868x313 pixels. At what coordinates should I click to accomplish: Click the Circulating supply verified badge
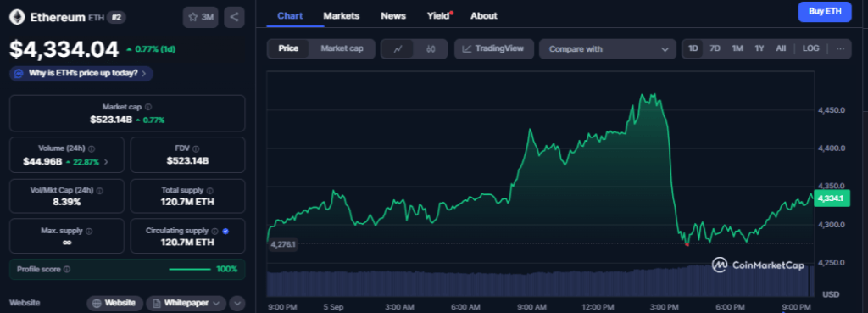tap(225, 231)
